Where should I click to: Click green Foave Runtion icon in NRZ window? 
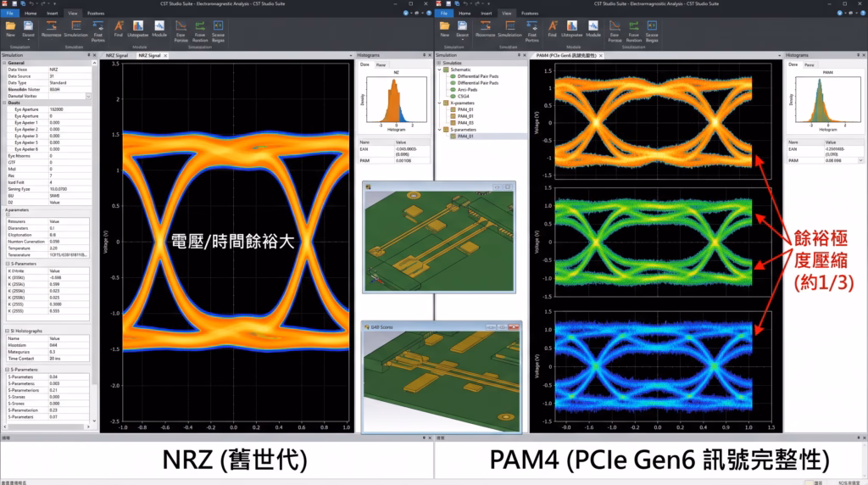200,26
